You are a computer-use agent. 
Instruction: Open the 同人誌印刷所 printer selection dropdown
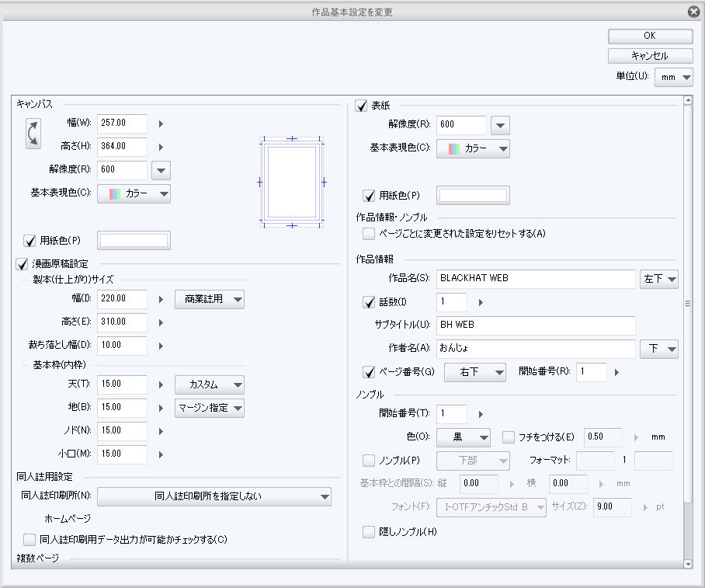point(214,496)
